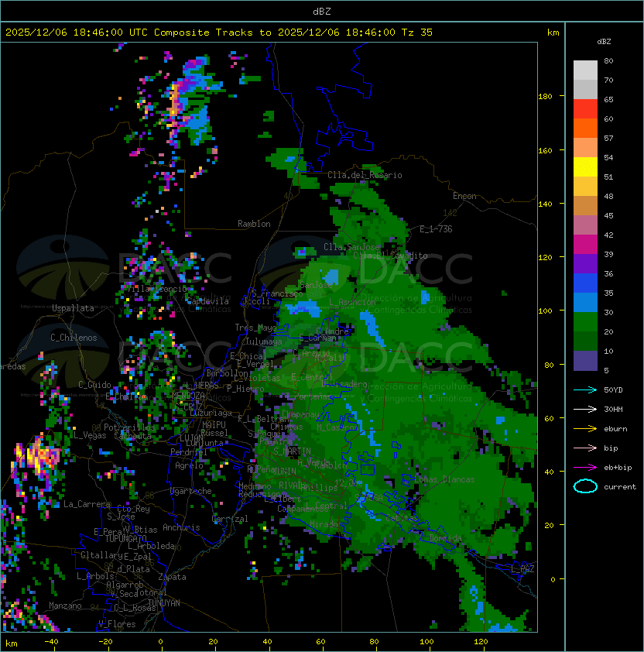644x652 pixels.
Task: Click the cyan current ellipse icon
Action: click(x=585, y=486)
